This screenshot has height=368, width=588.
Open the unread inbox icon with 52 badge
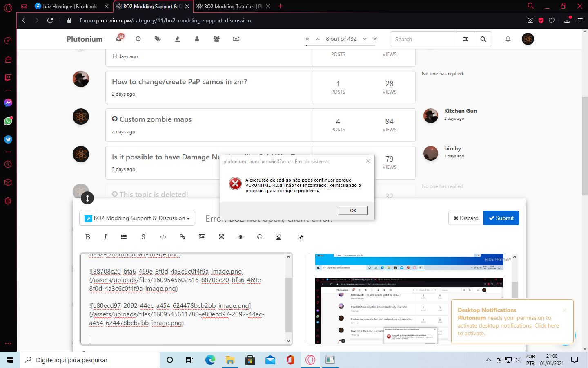119,38
